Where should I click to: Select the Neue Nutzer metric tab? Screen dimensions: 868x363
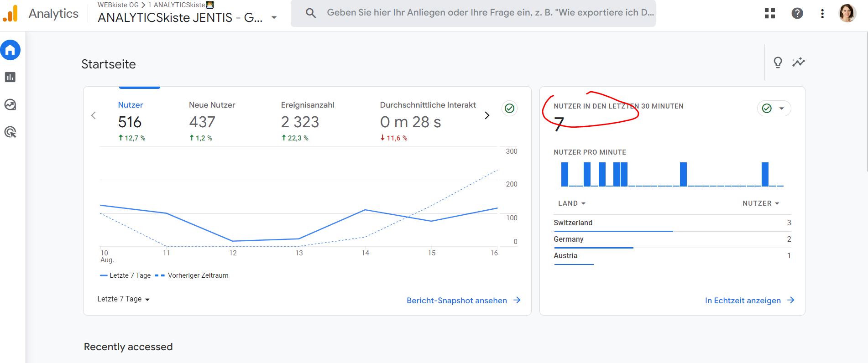(x=212, y=121)
